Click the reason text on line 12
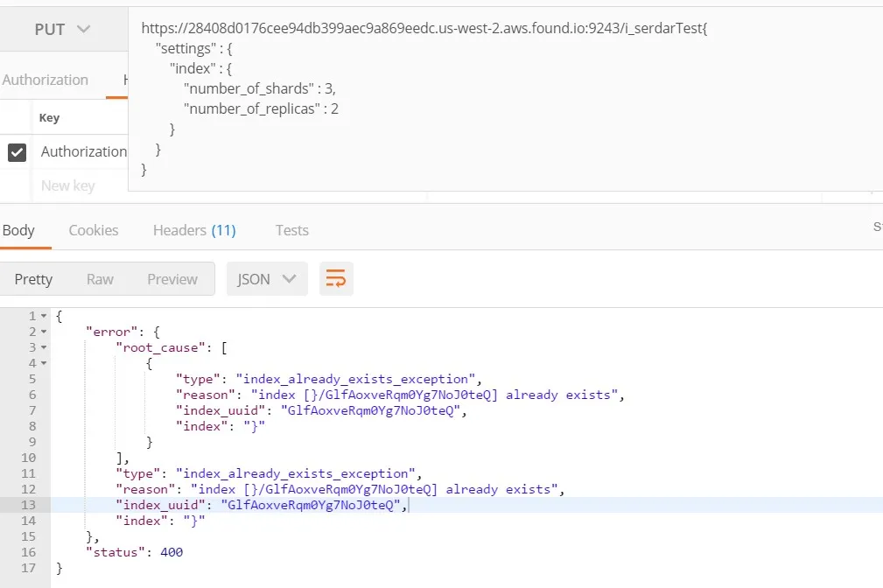883x588 pixels. coord(374,489)
